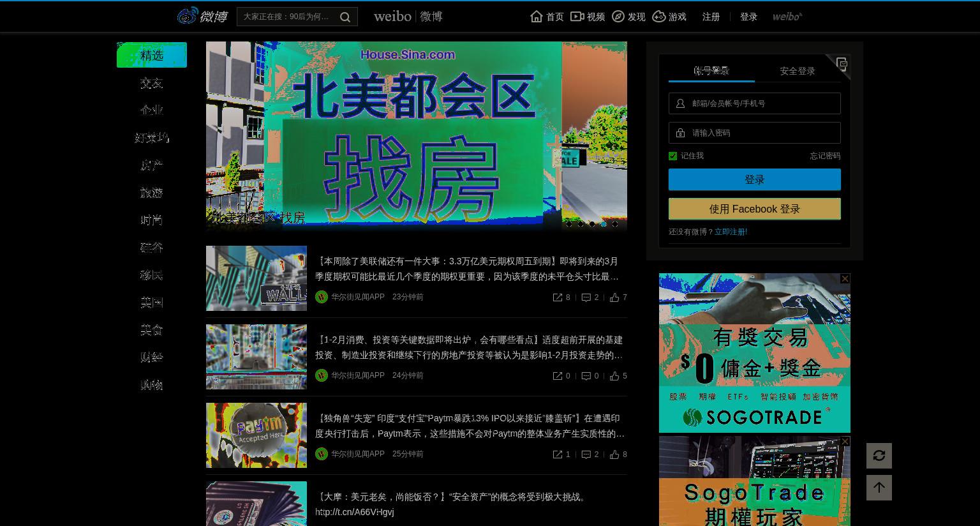Viewport: 980px width, 526px height.
Task: Click the Weibo eye logo
Action: (x=188, y=16)
